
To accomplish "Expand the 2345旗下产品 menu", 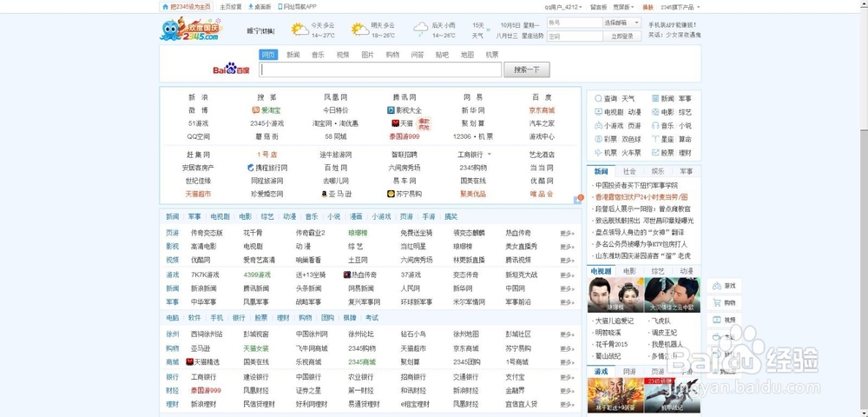I will click(x=681, y=7).
